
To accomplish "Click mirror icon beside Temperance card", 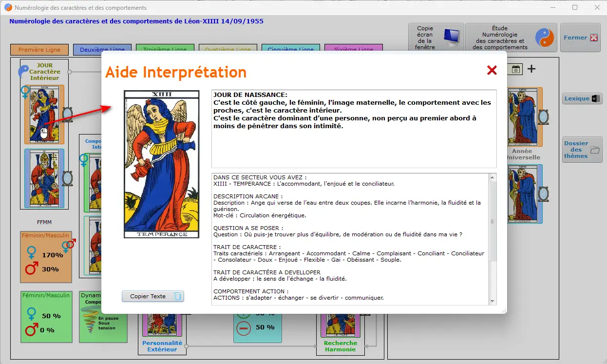I will (x=68, y=114).
